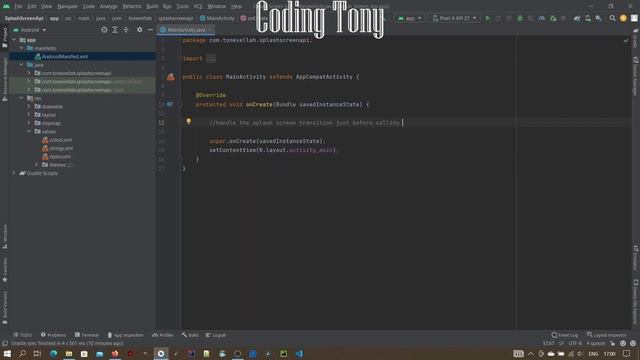Open the Event Log button

tap(564, 335)
